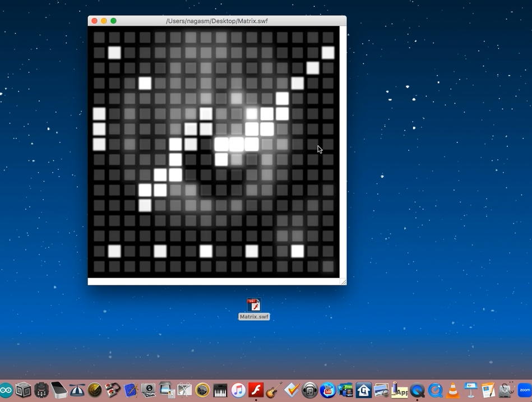Launch the flatbed scanner dock icon
The height and width of the screenshot is (402, 532).
[166, 390]
